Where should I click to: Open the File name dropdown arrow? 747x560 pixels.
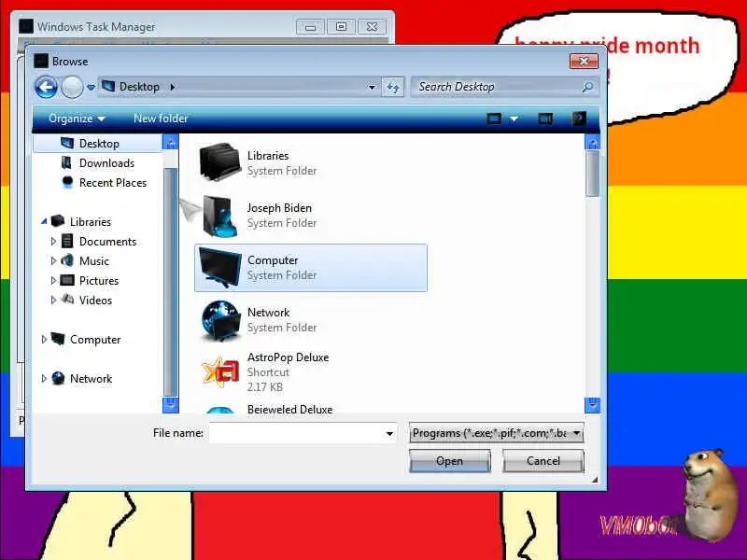(x=389, y=433)
